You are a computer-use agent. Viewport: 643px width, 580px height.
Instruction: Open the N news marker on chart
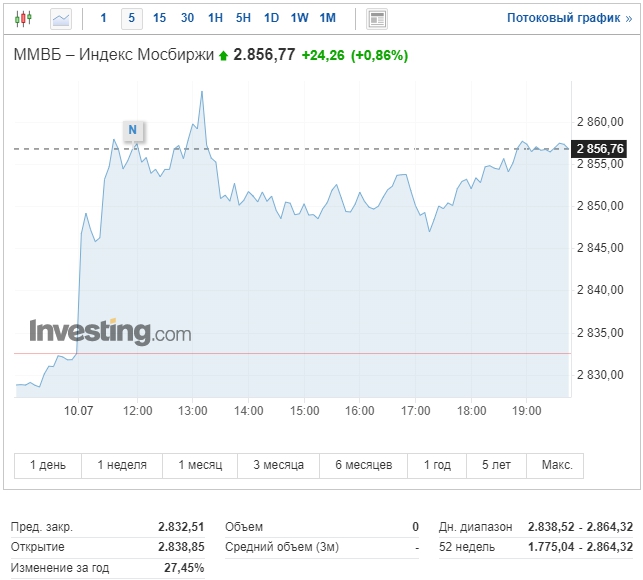(x=132, y=130)
